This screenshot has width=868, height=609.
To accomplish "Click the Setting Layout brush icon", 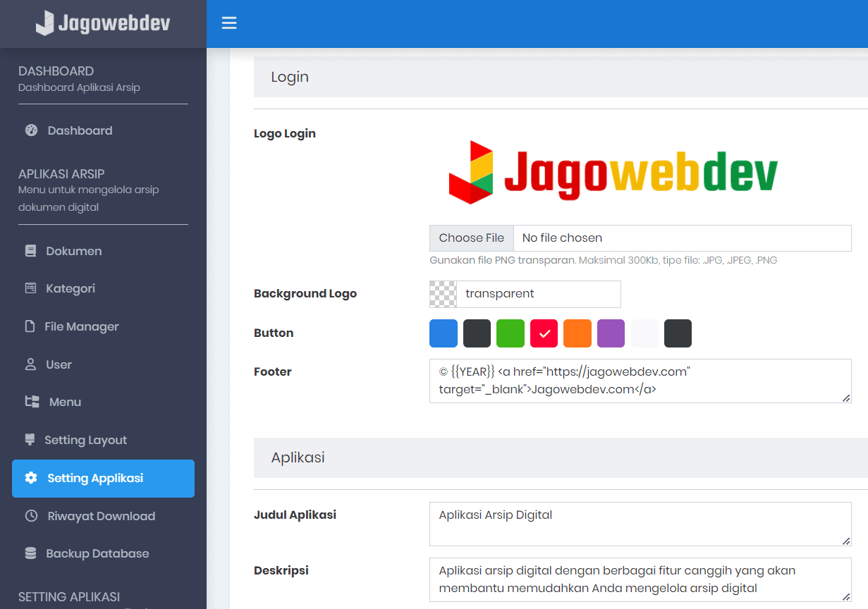I will pyautogui.click(x=30, y=440).
